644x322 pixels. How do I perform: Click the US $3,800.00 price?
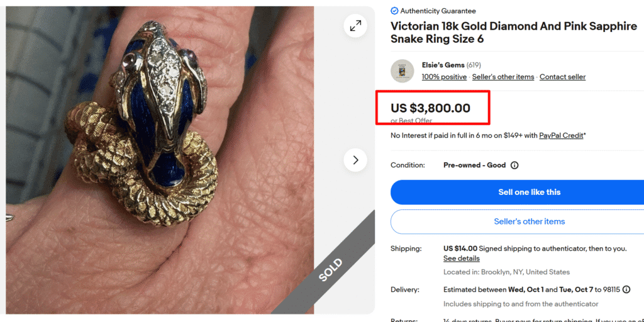[430, 108]
